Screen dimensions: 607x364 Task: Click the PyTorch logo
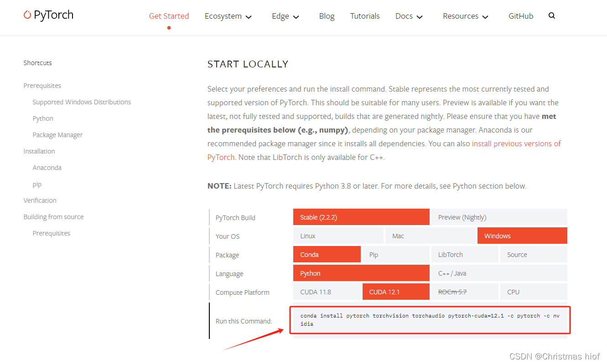coord(48,15)
